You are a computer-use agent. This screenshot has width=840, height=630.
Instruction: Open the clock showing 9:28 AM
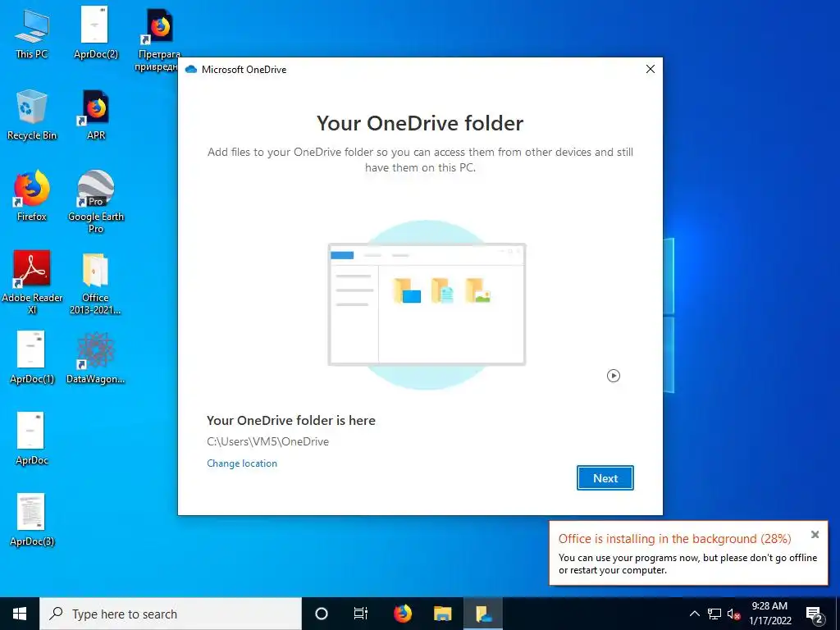pos(769,614)
